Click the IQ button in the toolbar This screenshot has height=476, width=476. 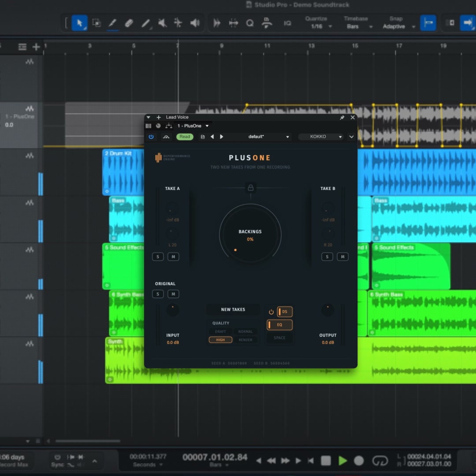tap(287, 23)
